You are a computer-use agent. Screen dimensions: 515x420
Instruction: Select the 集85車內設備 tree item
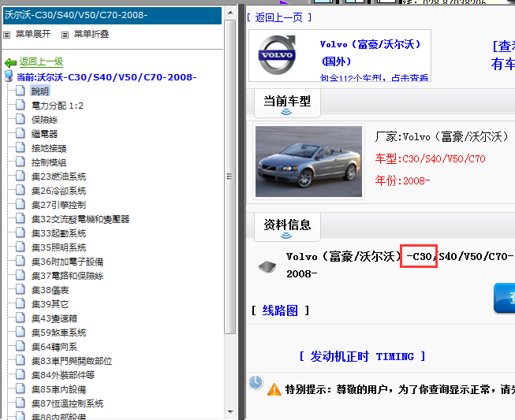(x=58, y=389)
